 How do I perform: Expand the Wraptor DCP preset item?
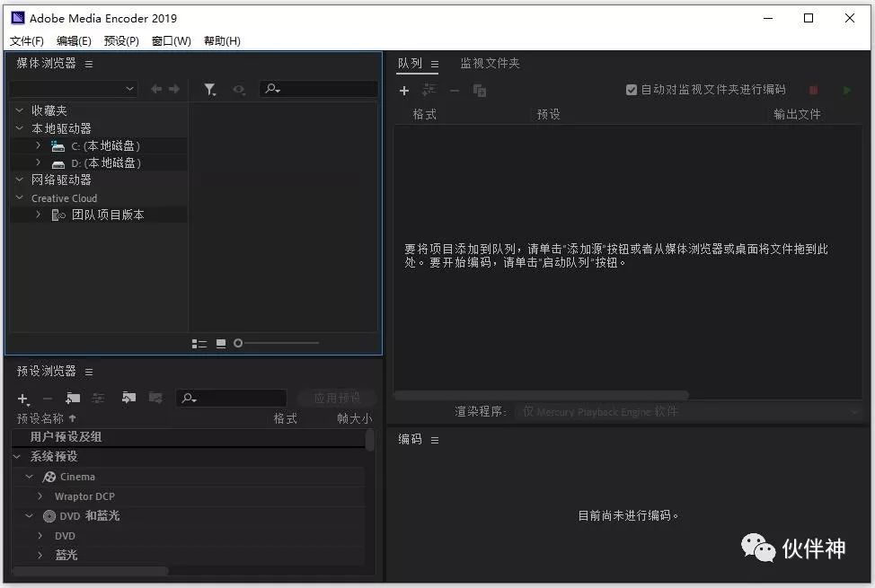(x=40, y=496)
